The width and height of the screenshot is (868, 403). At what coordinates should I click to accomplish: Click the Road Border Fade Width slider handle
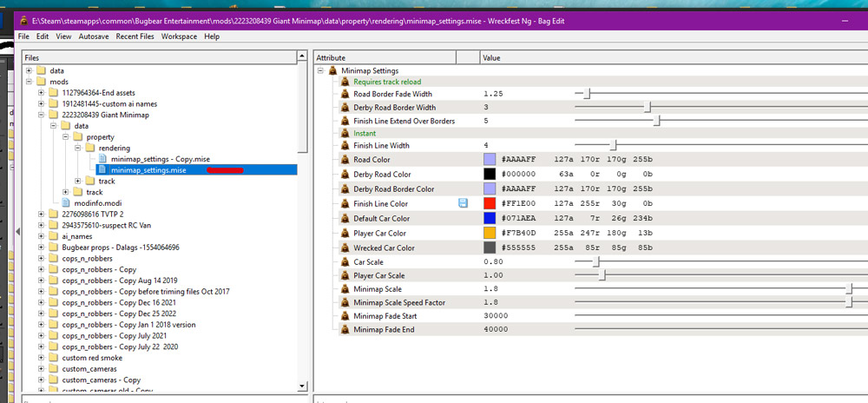click(588, 94)
